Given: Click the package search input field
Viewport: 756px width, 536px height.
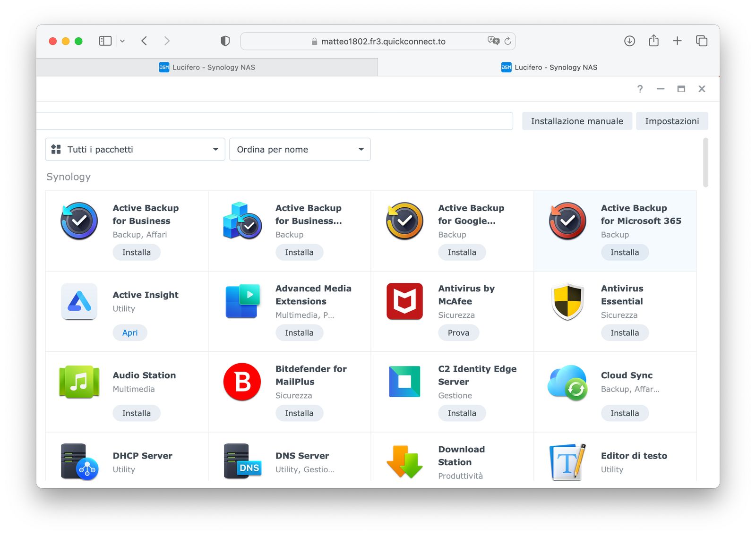Looking at the screenshot, I should click(275, 121).
